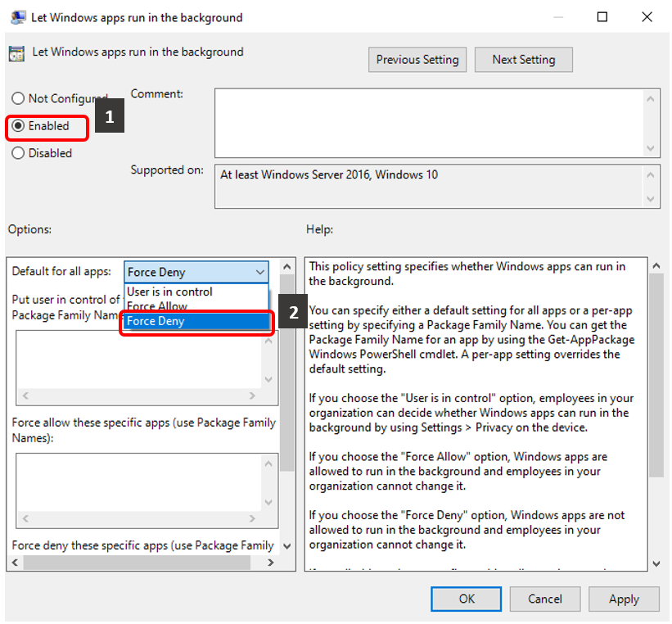Click 'Force allow' box scroll left arrow

pos(25,519)
